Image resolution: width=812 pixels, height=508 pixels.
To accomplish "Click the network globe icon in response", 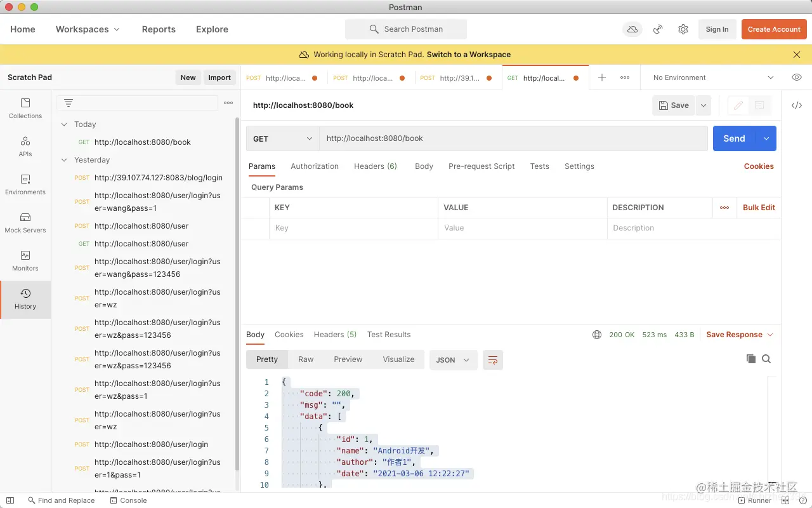I will pos(596,335).
